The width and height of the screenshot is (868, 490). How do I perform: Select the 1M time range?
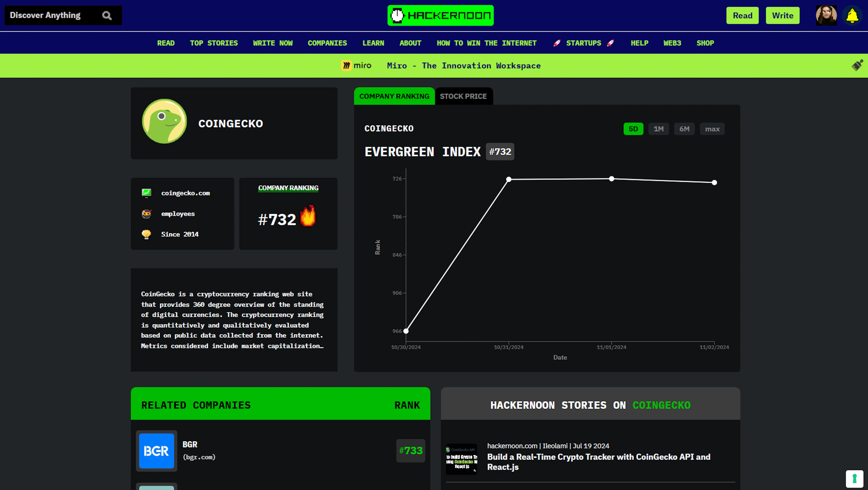click(658, 129)
